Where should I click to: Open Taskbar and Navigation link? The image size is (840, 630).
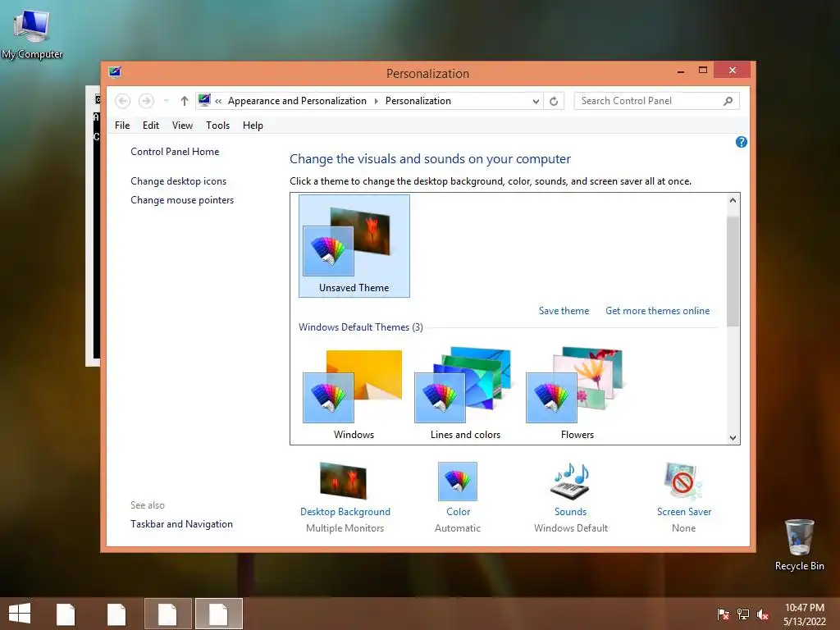point(181,524)
